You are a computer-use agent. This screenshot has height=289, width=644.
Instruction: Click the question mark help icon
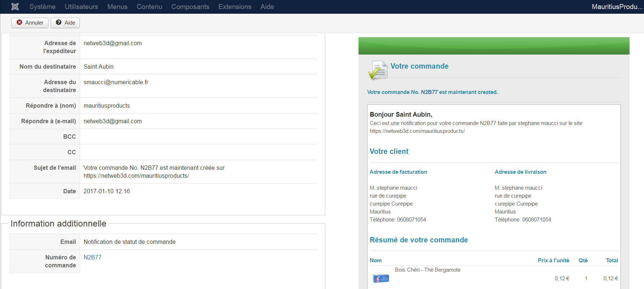tap(59, 22)
